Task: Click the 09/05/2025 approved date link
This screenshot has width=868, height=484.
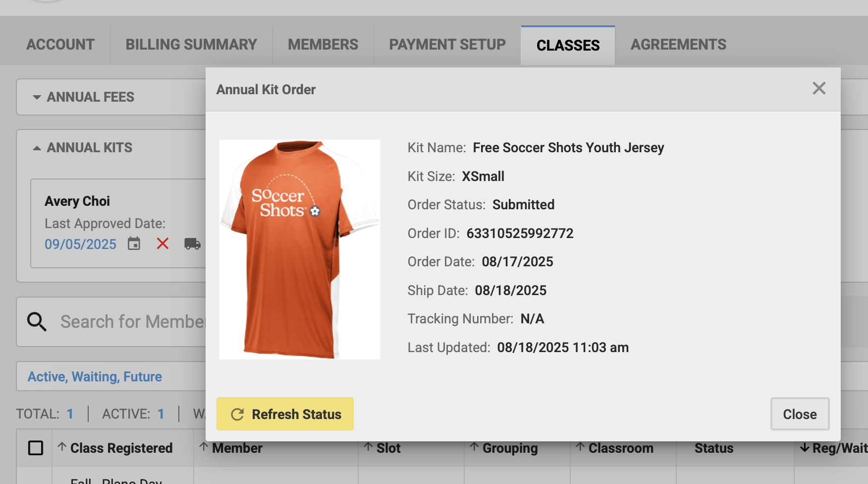Action: 80,244
